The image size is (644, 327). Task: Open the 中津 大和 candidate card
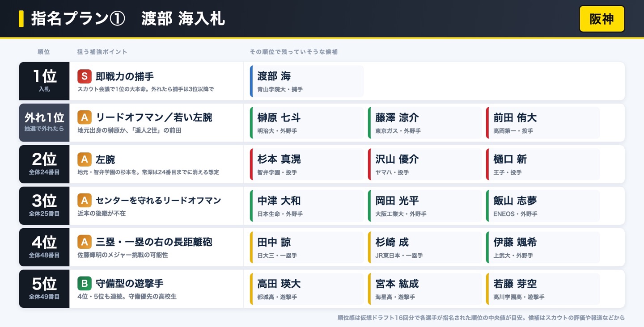click(x=307, y=206)
